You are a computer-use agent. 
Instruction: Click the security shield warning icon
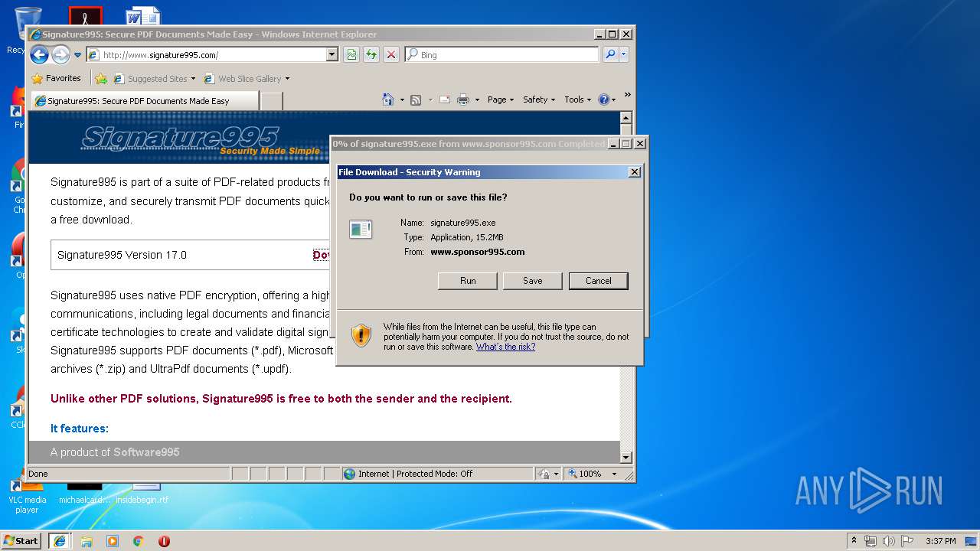pos(361,335)
